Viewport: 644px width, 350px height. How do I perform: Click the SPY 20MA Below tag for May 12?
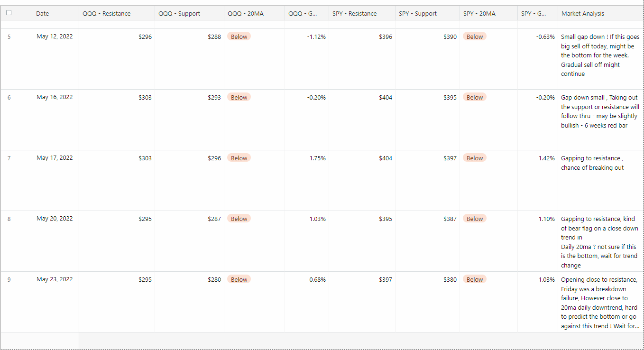tap(475, 37)
